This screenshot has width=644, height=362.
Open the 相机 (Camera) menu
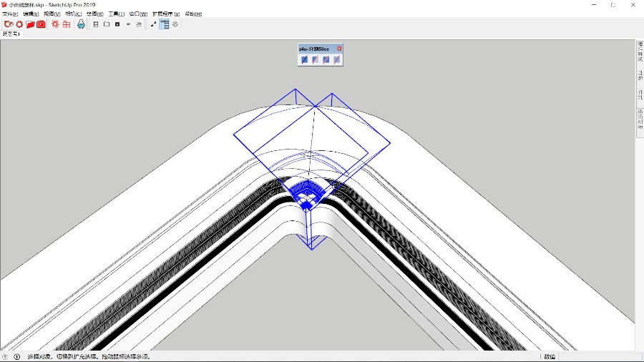click(74, 14)
